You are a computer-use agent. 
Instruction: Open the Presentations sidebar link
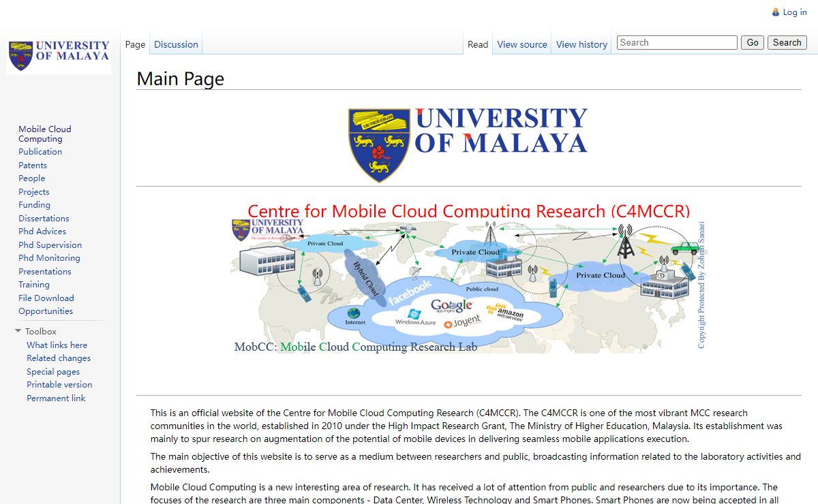(x=45, y=272)
